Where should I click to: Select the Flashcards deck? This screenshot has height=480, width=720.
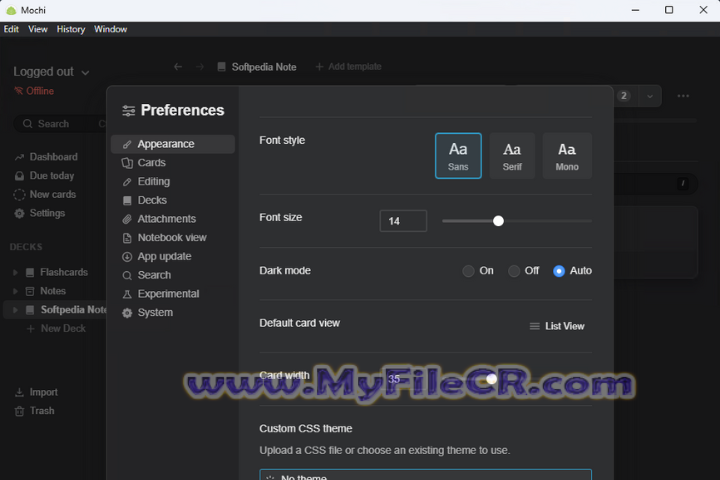[x=64, y=272]
